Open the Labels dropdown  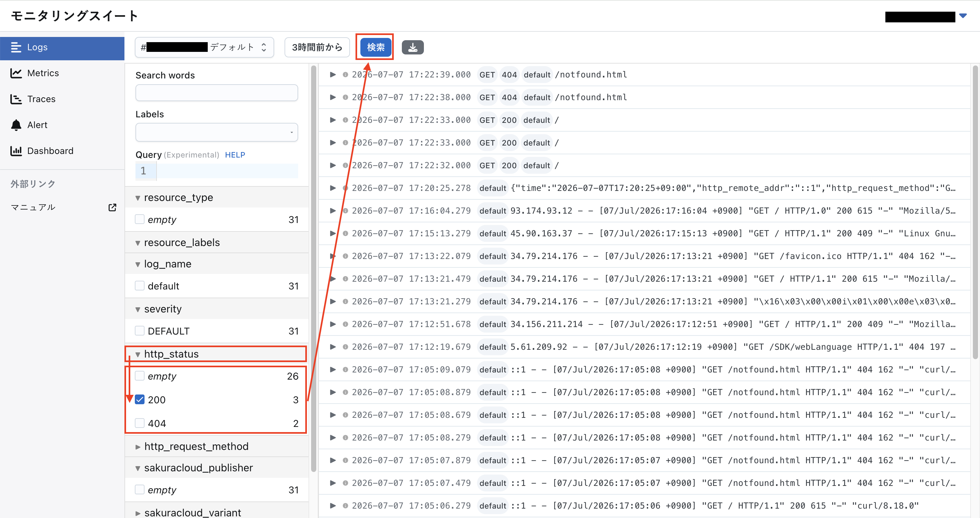click(x=216, y=132)
